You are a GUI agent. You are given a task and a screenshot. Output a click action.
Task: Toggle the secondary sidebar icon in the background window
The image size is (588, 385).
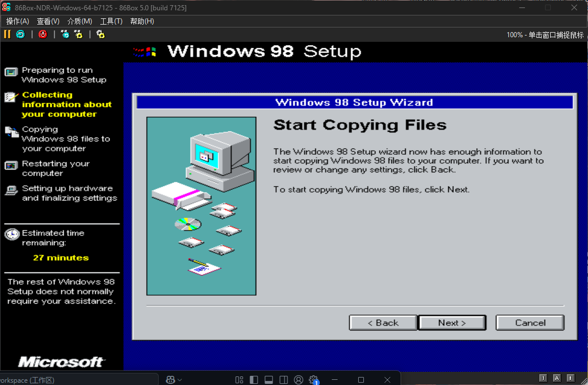[x=284, y=380]
